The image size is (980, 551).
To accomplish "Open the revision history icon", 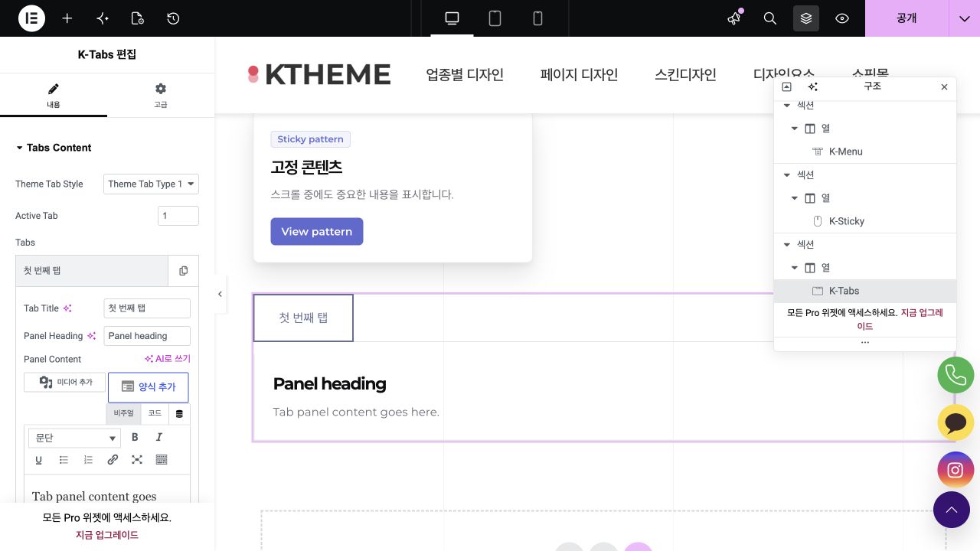I will point(173,18).
